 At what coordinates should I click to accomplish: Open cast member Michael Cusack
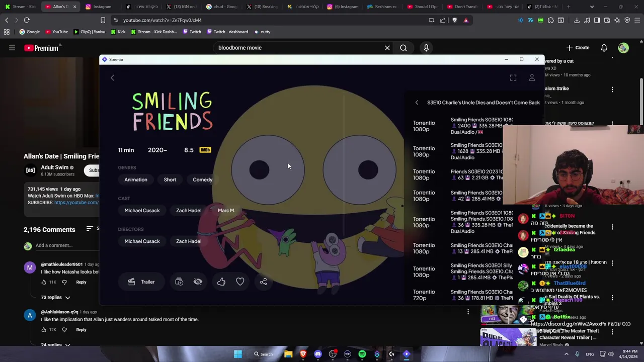tap(142, 211)
